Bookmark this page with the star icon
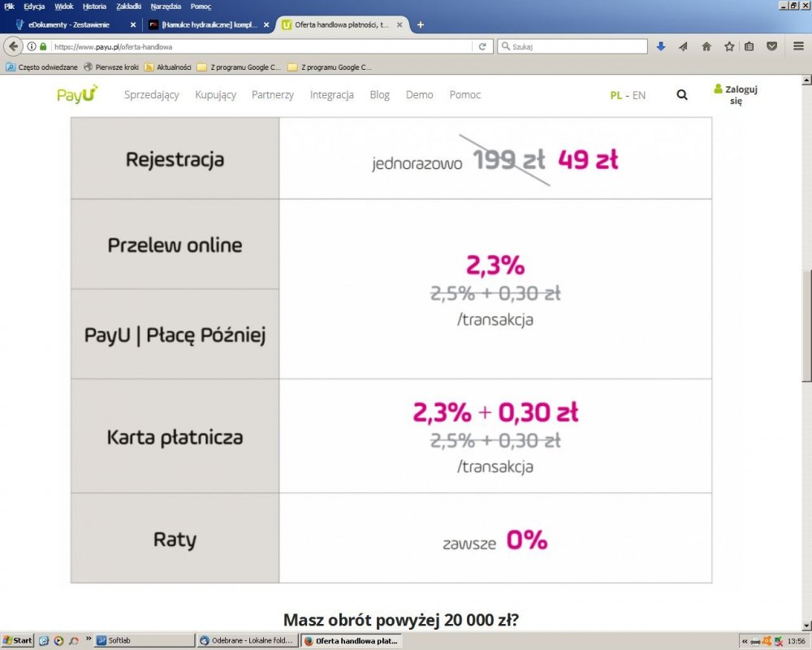The height and width of the screenshot is (650, 812). (728, 46)
